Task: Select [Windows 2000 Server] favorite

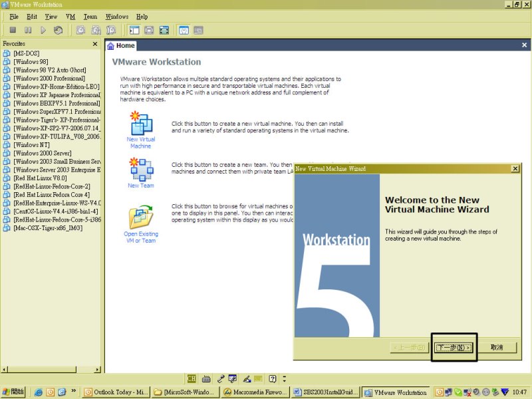Action: click(43, 153)
